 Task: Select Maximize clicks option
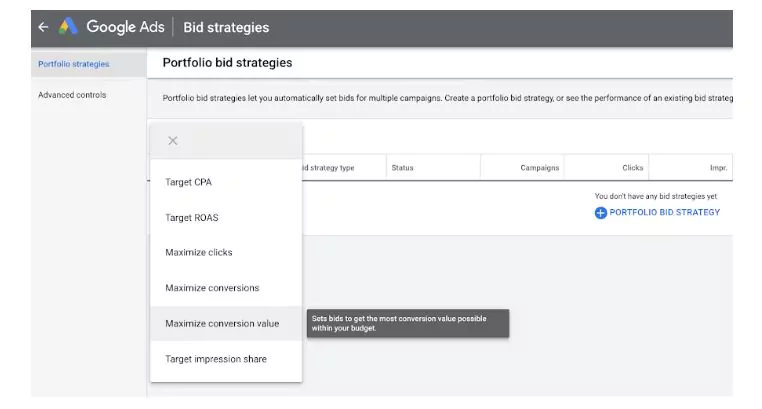(x=198, y=252)
